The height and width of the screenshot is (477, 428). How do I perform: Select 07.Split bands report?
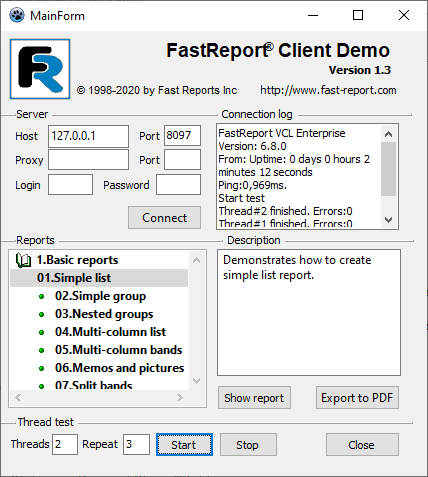click(x=93, y=385)
